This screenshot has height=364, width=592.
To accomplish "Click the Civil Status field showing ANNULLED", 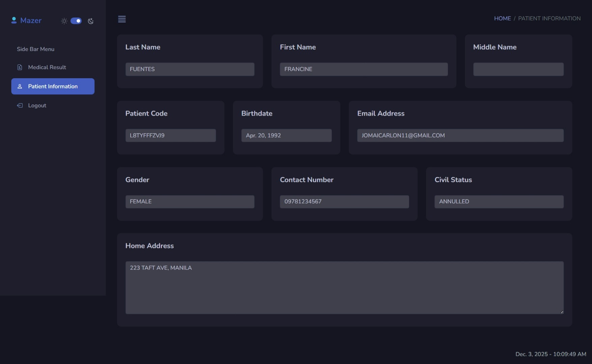I will click(x=499, y=202).
